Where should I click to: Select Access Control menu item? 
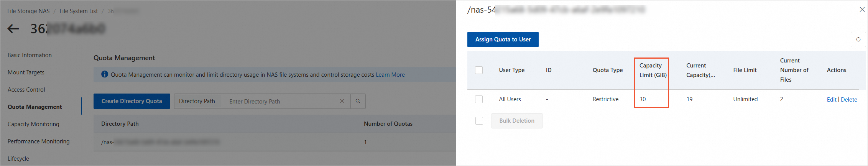(26, 90)
